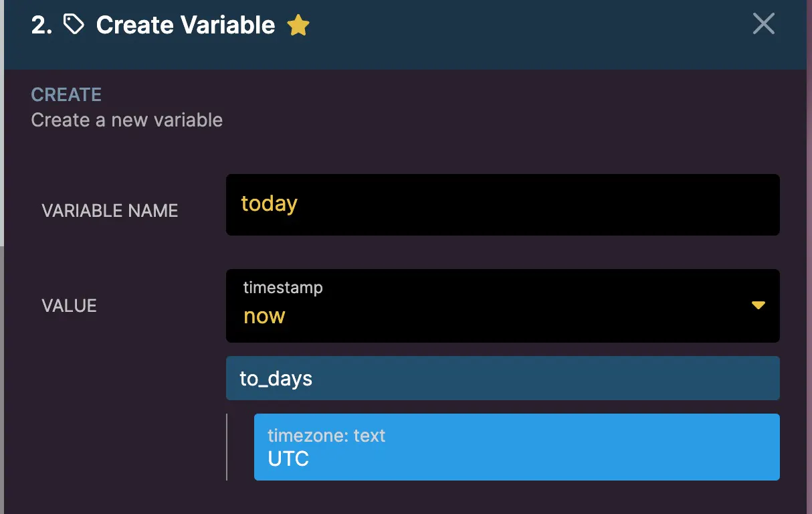Close the Create Variable panel
The width and height of the screenshot is (812, 514).
click(763, 25)
